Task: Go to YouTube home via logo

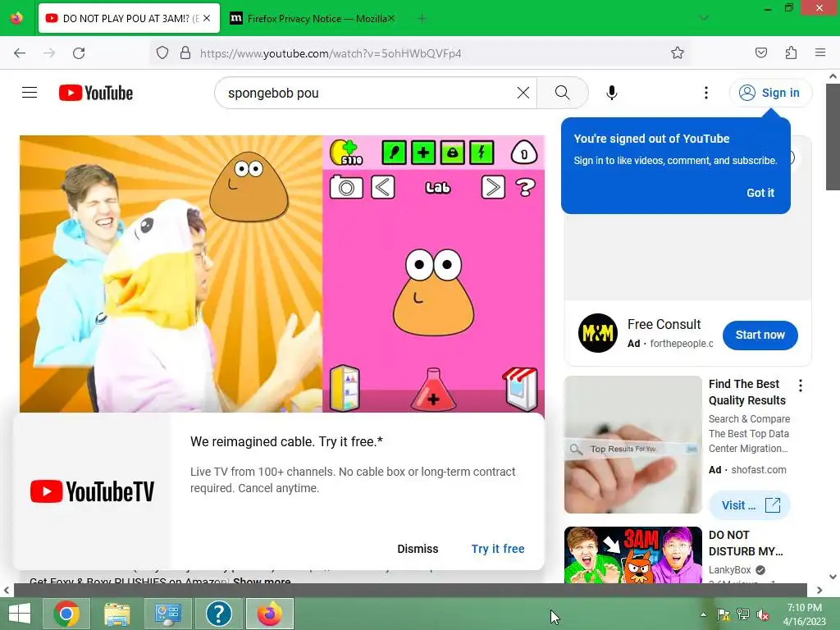Action: (x=96, y=93)
